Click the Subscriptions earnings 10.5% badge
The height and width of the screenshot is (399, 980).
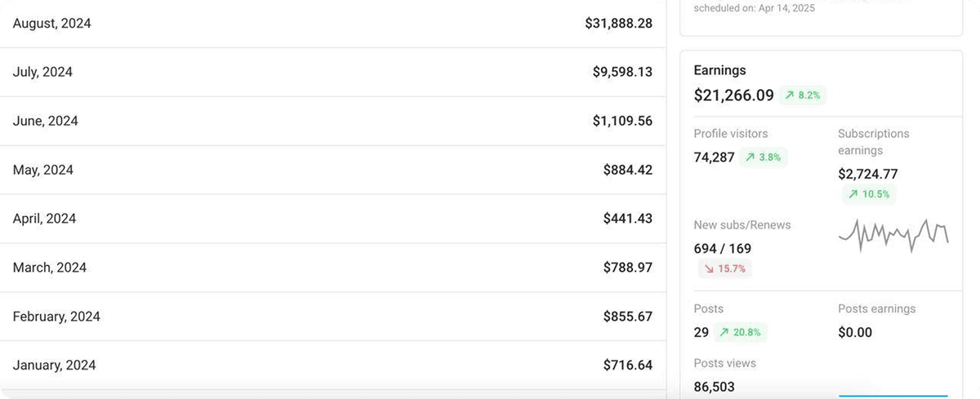[869, 194]
